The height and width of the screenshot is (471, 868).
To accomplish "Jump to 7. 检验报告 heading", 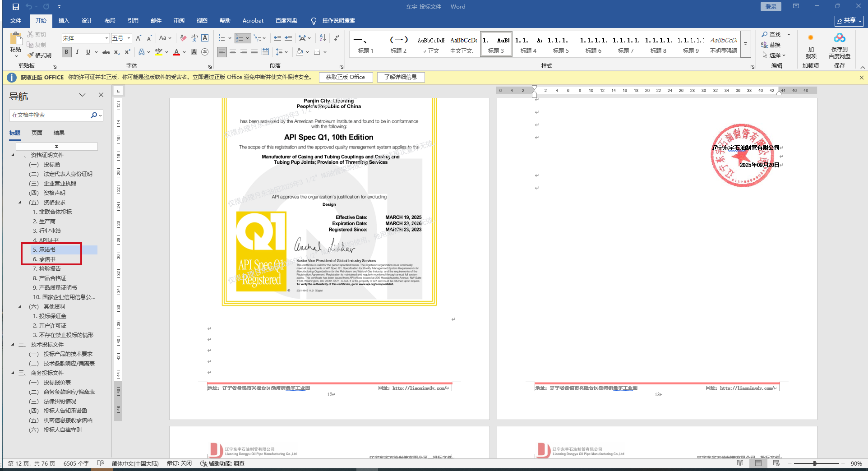I will (x=47, y=269).
